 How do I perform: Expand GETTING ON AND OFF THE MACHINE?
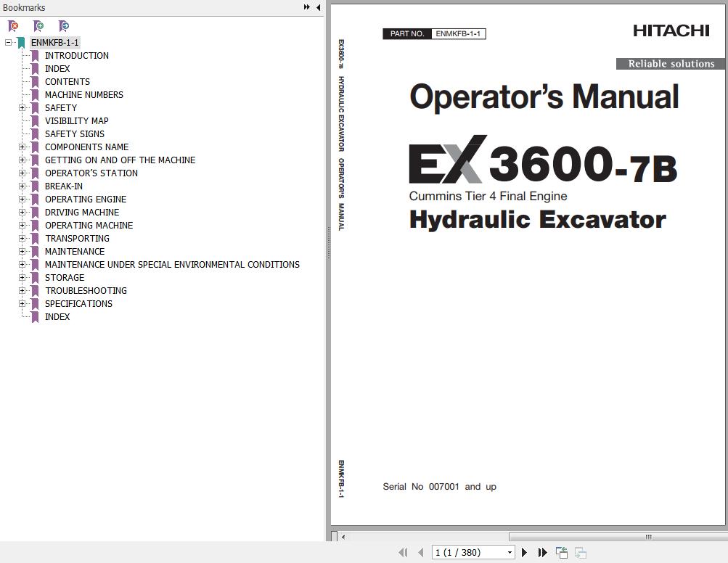22,160
